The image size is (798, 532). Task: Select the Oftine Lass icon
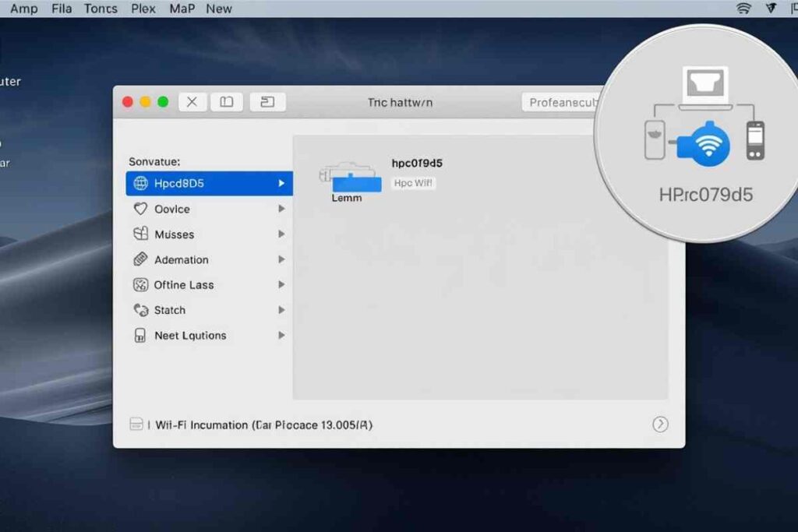click(143, 284)
